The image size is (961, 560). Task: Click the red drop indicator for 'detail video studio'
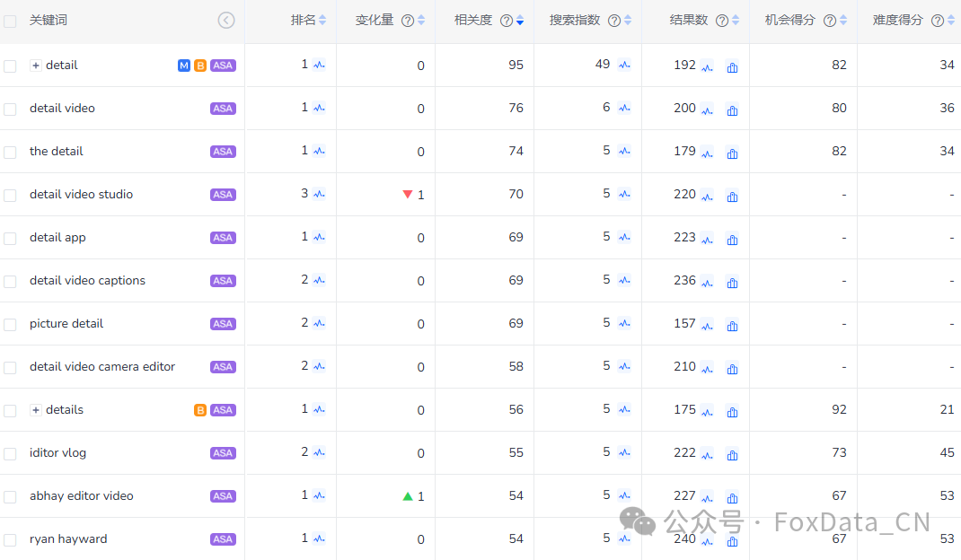pyautogui.click(x=409, y=194)
